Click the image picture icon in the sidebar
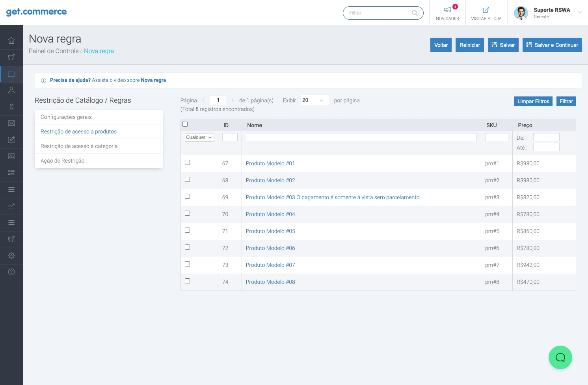588x385 pixels. pyautogui.click(x=11, y=156)
